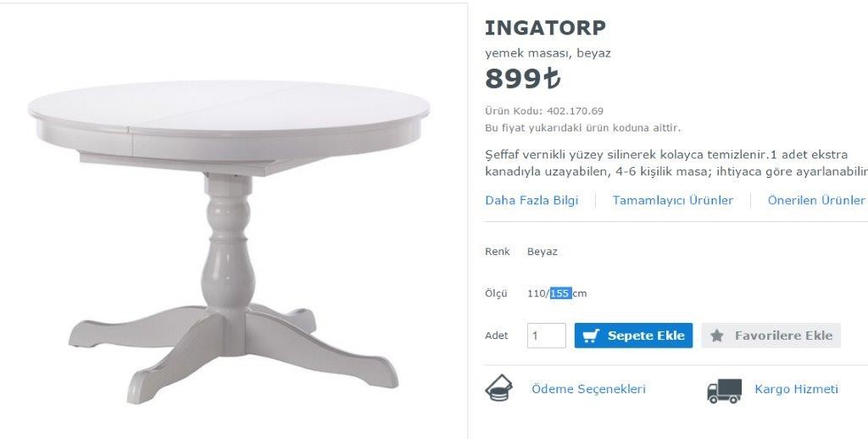
Task: Add product to favorites with Favorilere Ekle
Action: (x=771, y=336)
